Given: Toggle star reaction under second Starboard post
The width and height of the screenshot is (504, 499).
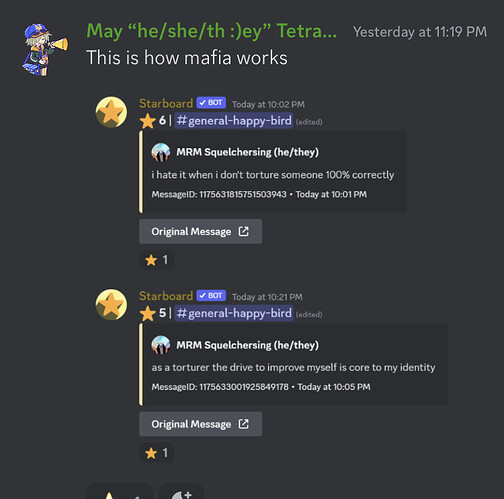Looking at the screenshot, I should pyautogui.click(x=156, y=453).
